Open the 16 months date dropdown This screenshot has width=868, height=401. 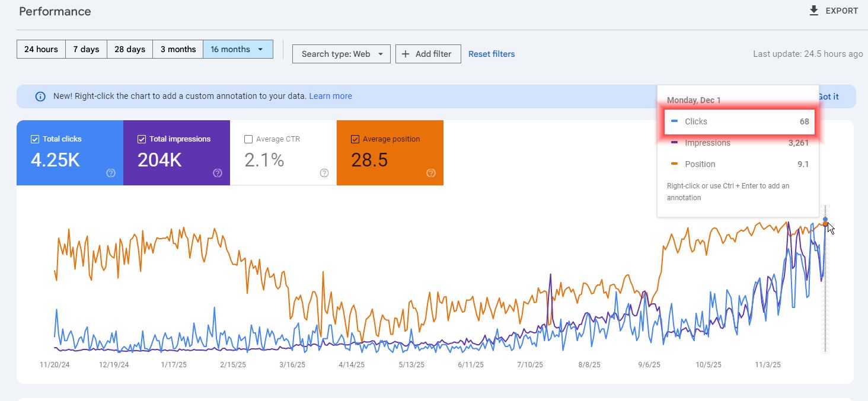point(238,49)
